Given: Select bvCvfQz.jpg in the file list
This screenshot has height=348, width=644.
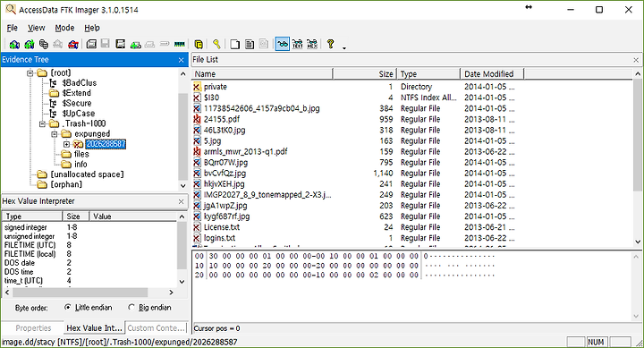Looking at the screenshot, I should tap(225, 173).
